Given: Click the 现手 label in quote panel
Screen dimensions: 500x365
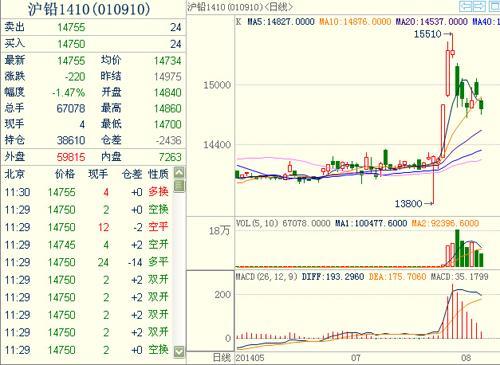Looking at the screenshot, I should pos(15,124).
